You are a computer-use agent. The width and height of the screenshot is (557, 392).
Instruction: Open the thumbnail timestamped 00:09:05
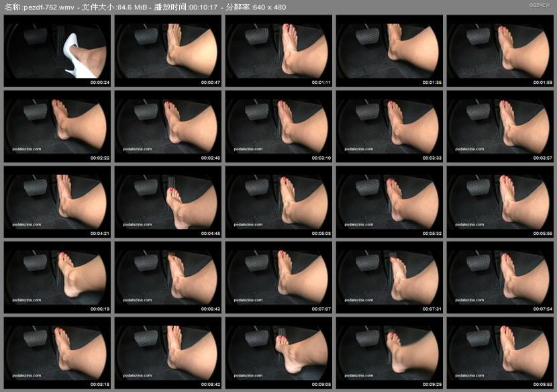[x=278, y=353]
